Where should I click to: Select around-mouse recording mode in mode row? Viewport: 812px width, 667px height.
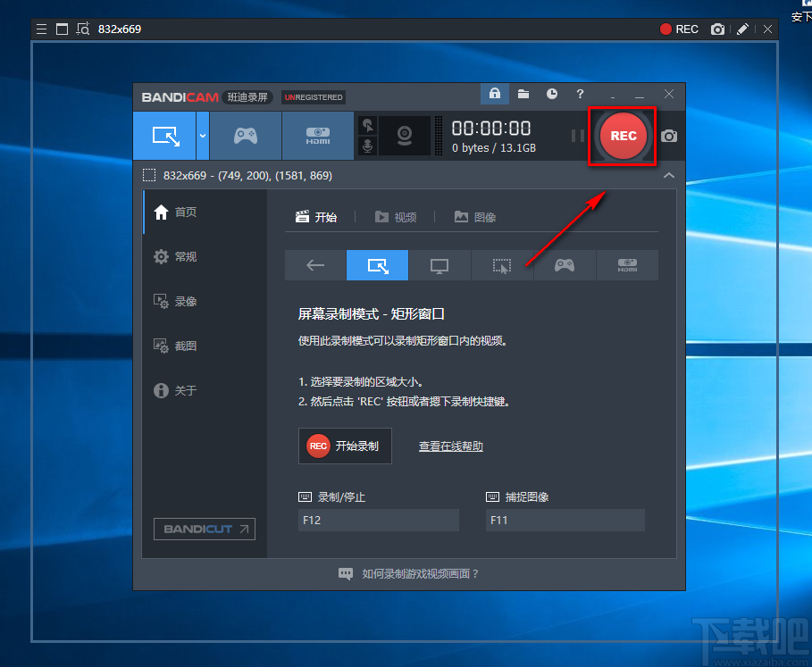pos(502,265)
